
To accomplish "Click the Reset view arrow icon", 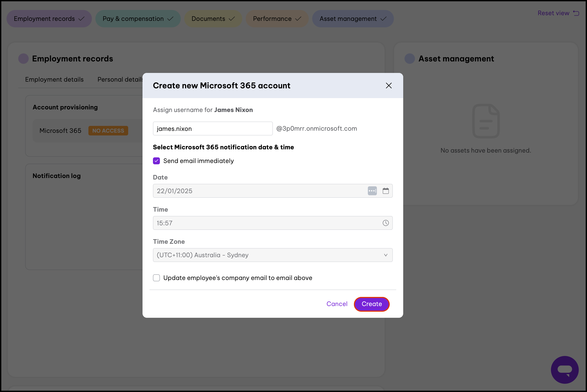I will 576,13.
